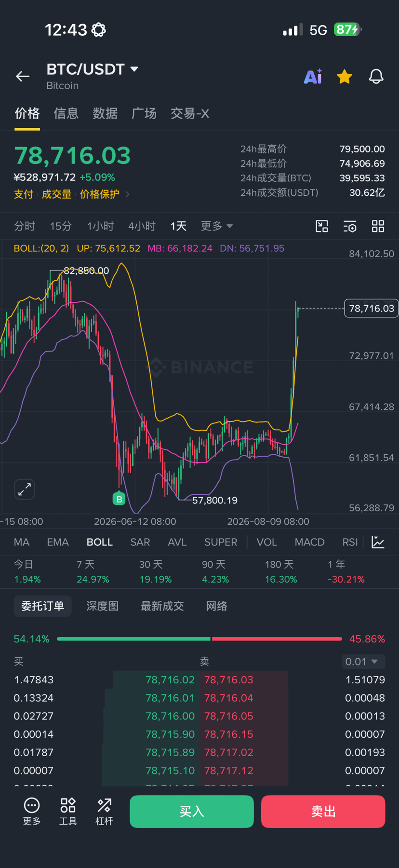Viewport: 399px width, 868px height.
Task: Enable the SUPER indicator
Action: pyautogui.click(x=221, y=542)
